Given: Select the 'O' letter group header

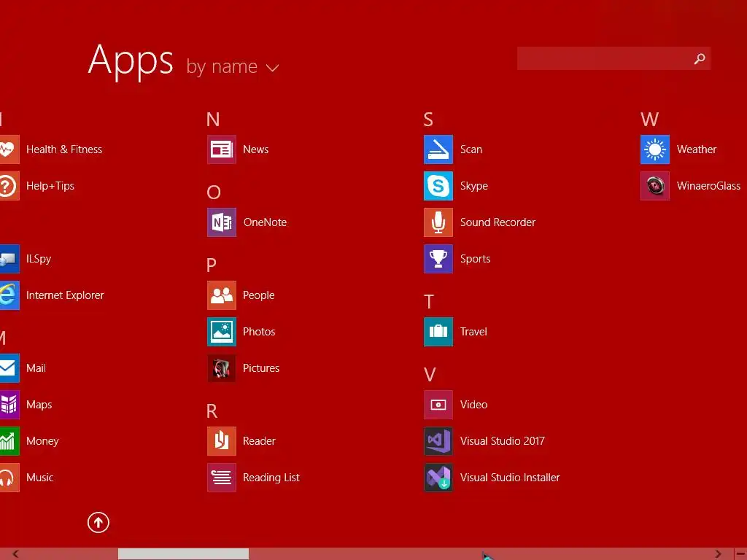Looking at the screenshot, I should pos(214,192).
